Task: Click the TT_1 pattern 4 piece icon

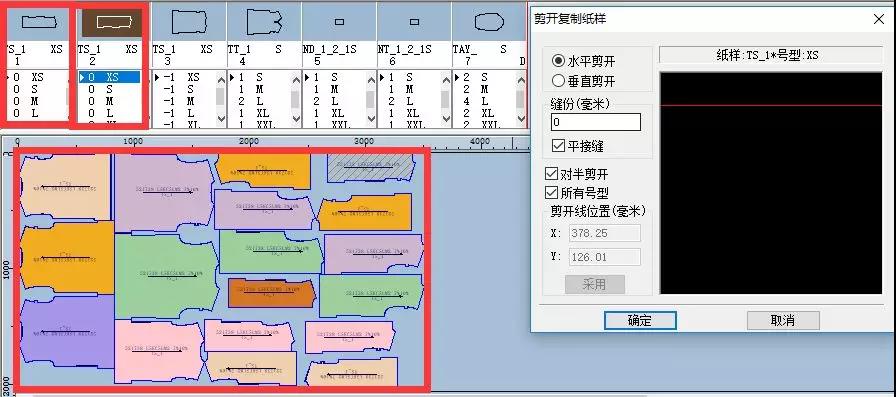Action: [x=265, y=22]
